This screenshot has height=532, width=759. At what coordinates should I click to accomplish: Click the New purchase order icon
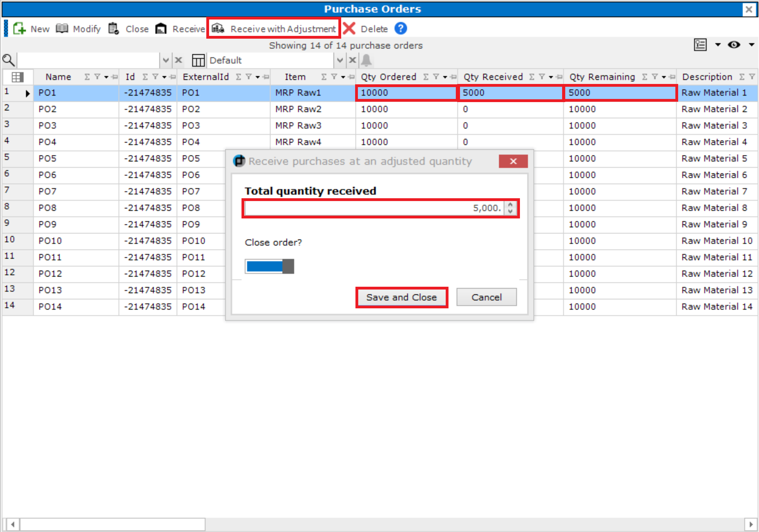tap(20, 29)
